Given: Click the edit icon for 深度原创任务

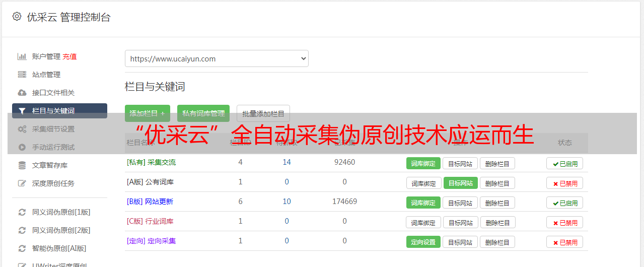Looking at the screenshot, I should point(22,183).
